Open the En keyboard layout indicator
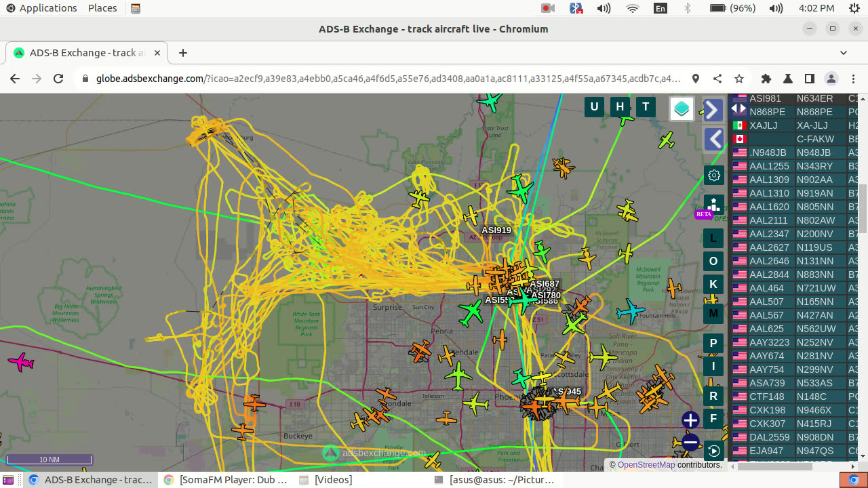Viewport: 868px width, 488px height. click(660, 8)
